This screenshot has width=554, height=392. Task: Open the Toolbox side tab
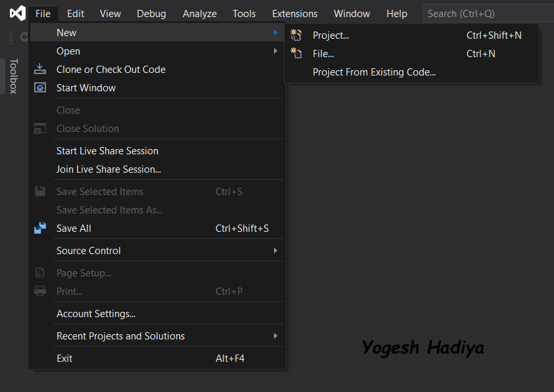13,76
